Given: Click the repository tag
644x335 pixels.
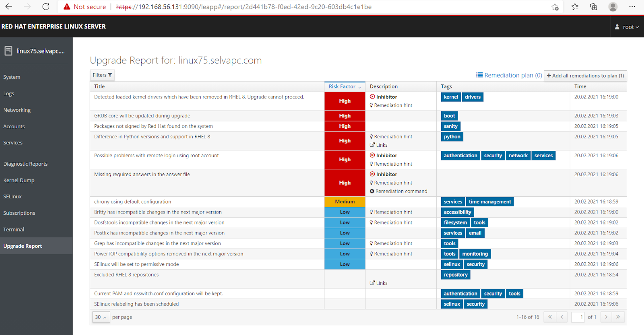Looking at the screenshot, I should (456, 275).
